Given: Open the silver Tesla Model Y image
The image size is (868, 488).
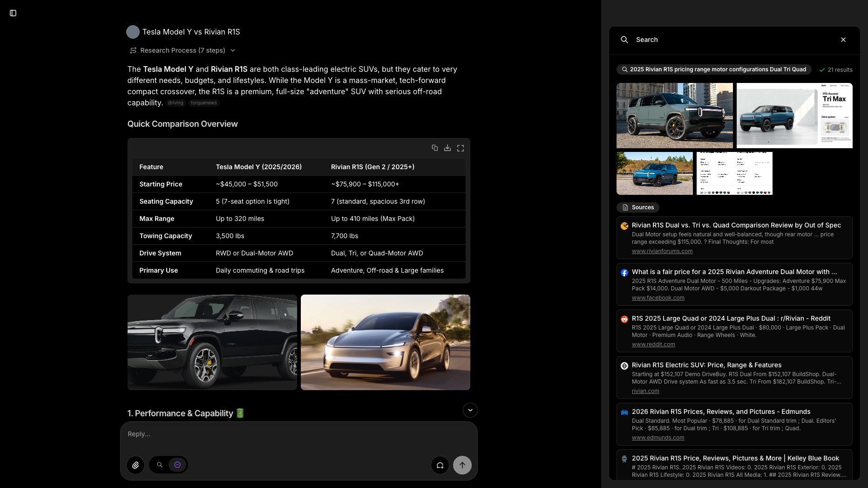Looking at the screenshot, I should pyautogui.click(x=386, y=342).
